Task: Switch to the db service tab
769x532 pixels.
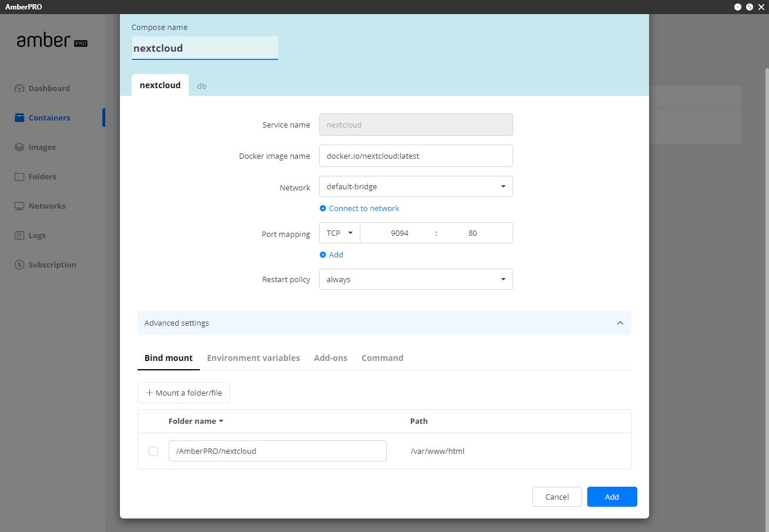Action: click(202, 86)
